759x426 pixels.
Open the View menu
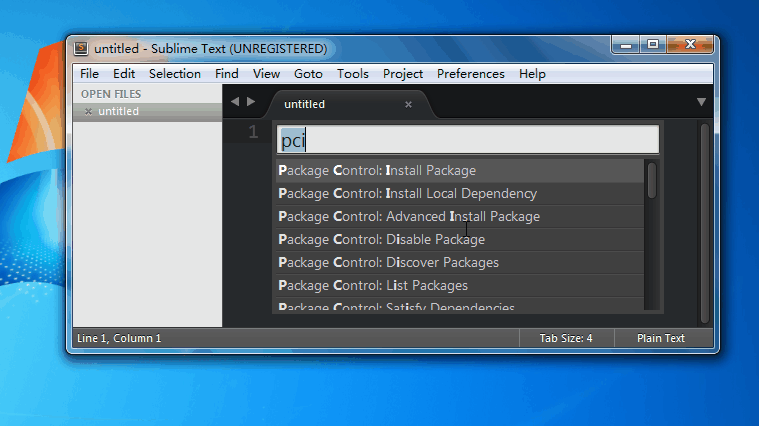pyautogui.click(x=266, y=74)
